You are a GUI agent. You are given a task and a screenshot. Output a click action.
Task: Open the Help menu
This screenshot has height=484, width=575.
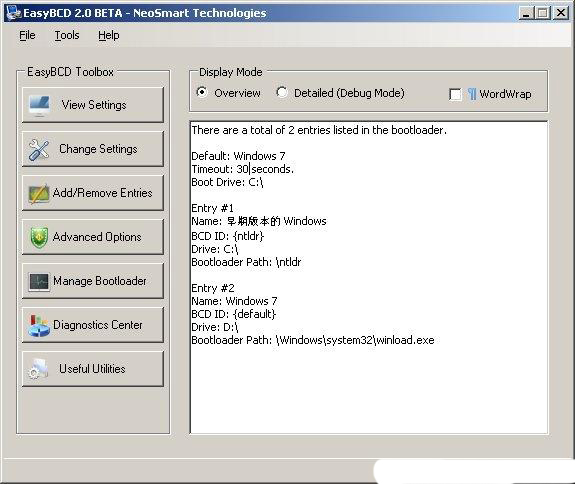109,35
